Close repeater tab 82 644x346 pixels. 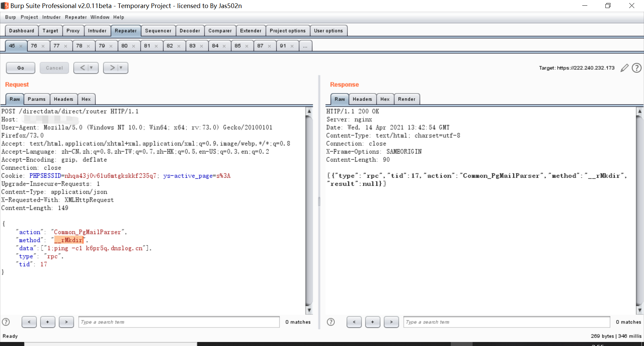click(x=179, y=46)
